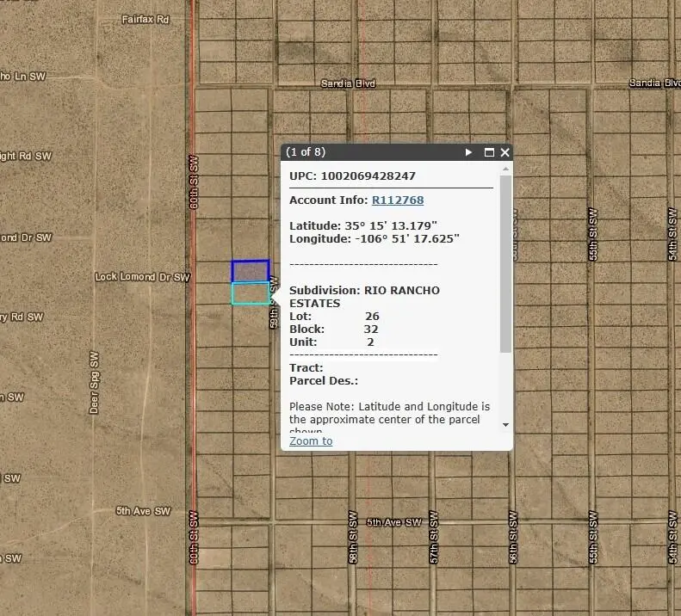Click the popup's vertical scrollbar thumb

tap(505, 262)
